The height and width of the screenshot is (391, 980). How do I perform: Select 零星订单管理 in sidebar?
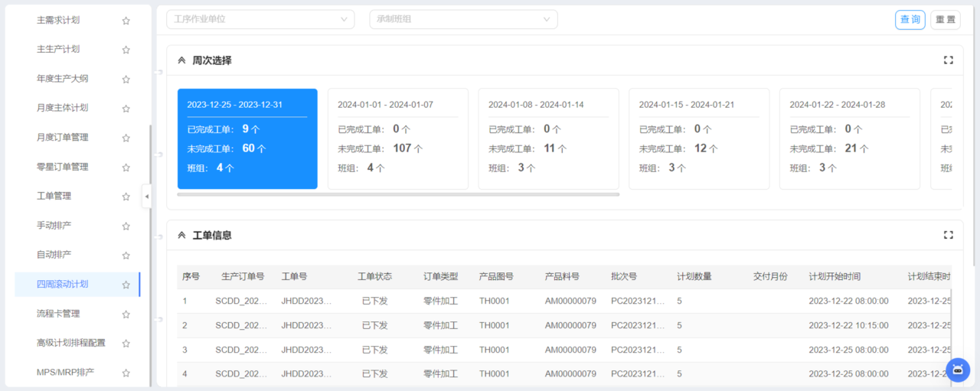tap(62, 167)
